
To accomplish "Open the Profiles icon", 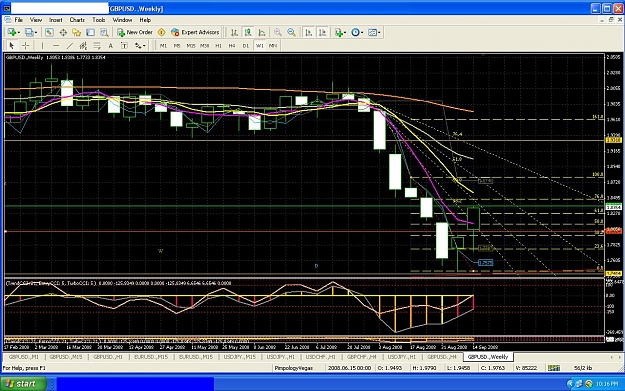I will click(x=29, y=32).
